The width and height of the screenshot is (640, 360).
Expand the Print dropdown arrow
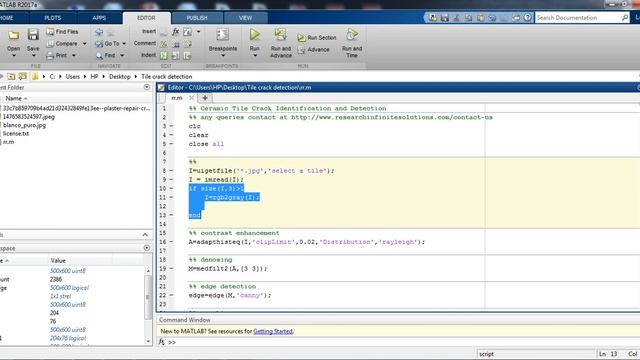(x=74, y=56)
